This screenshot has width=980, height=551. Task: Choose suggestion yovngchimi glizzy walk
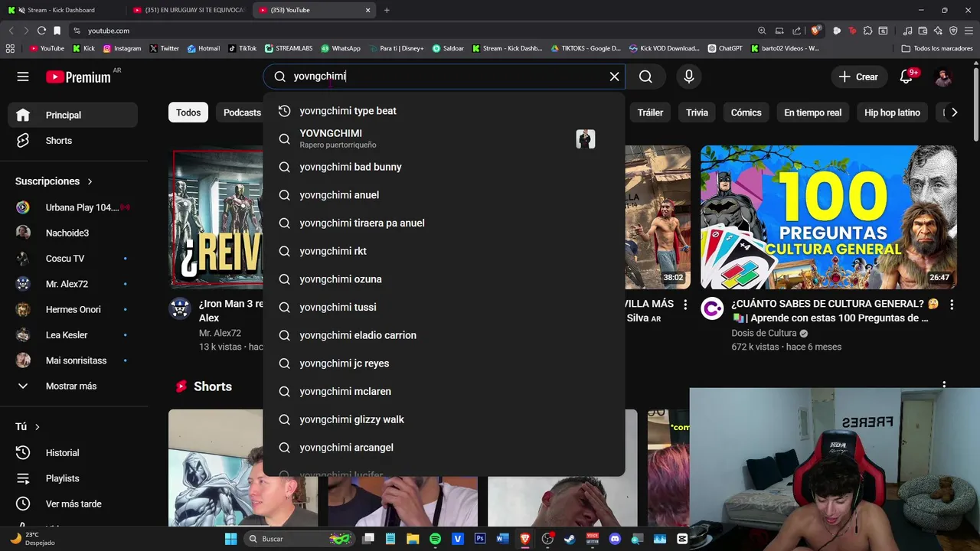pos(444,419)
